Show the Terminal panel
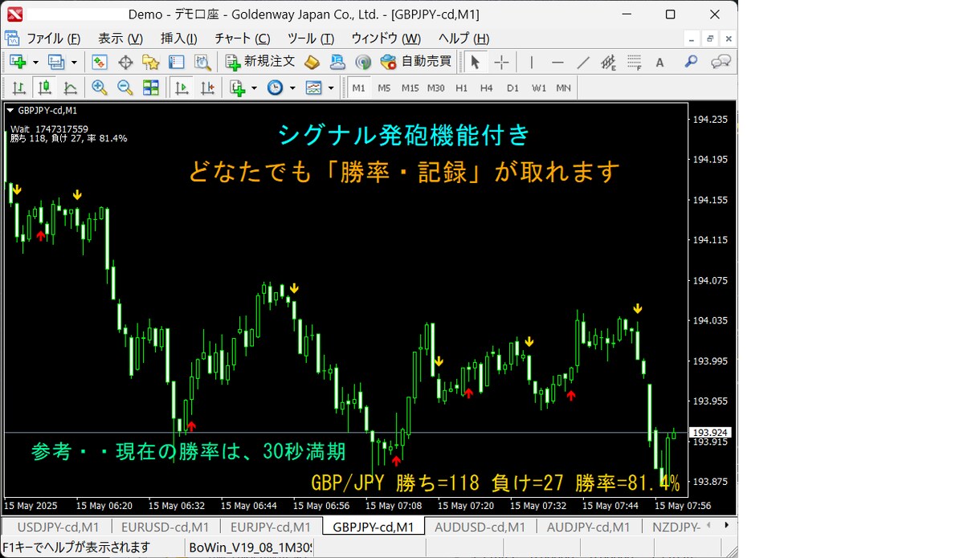The image size is (980, 558). (177, 62)
